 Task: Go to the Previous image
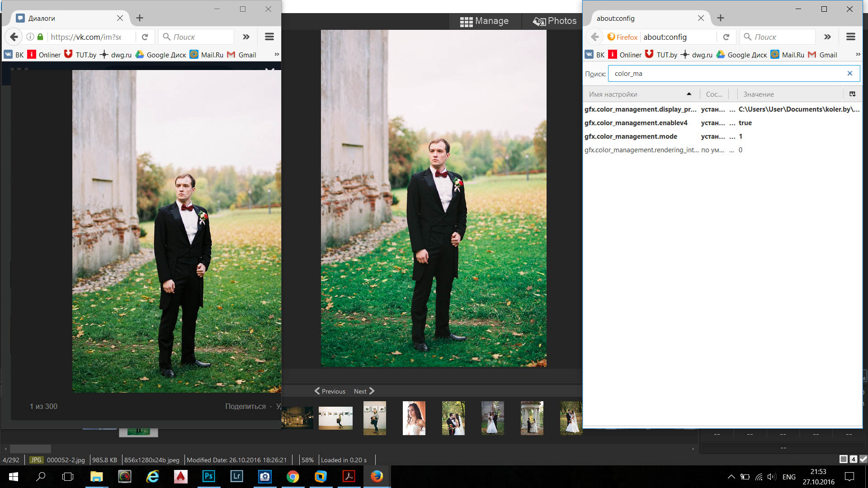click(x=330, y=391)
